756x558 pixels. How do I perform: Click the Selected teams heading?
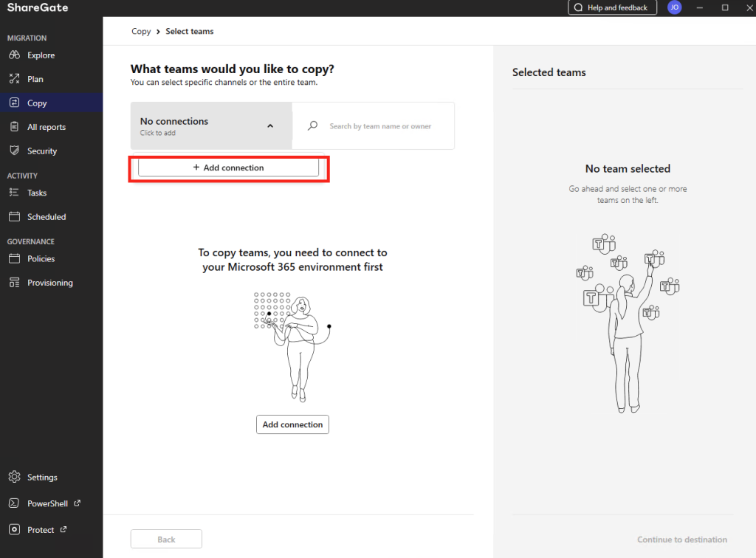click(549, 72)
